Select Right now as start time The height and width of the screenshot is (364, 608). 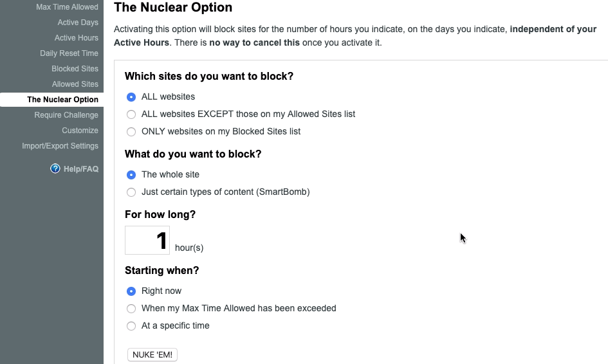(131, 291)
